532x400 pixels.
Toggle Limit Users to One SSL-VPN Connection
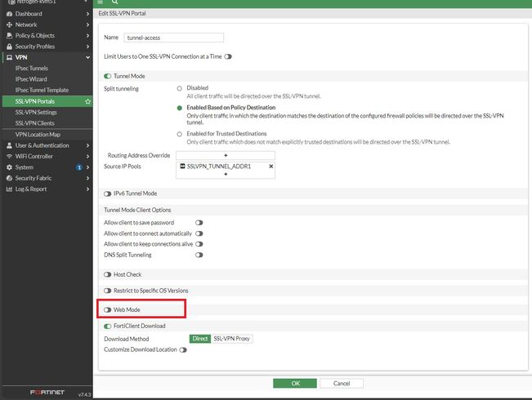click(228, 56)
